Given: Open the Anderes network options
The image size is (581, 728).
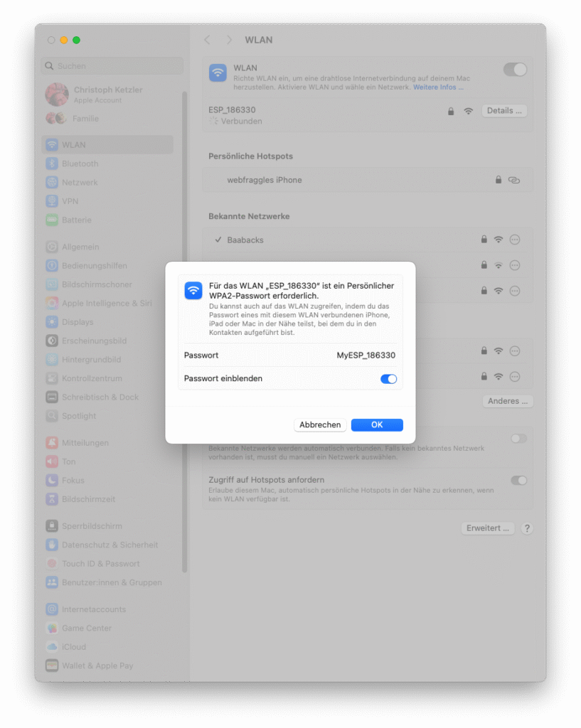Looking at the screenshot, I should pos(508,401).
